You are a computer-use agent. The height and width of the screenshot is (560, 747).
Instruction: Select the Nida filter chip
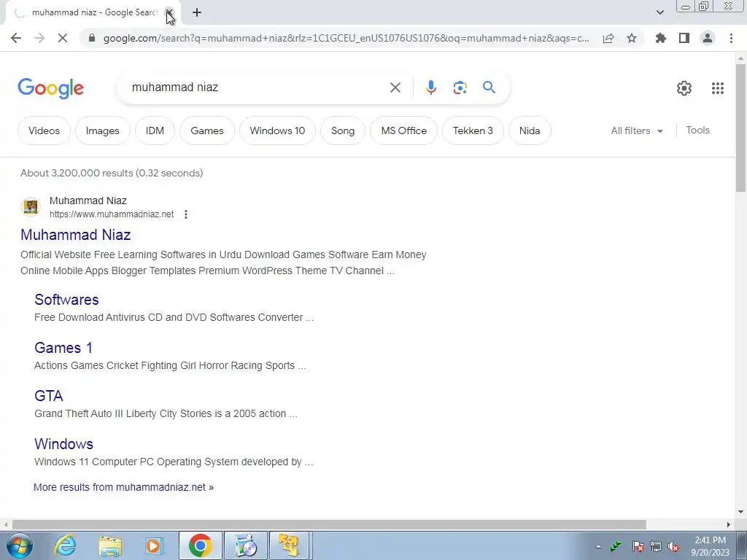click(530, 131)
